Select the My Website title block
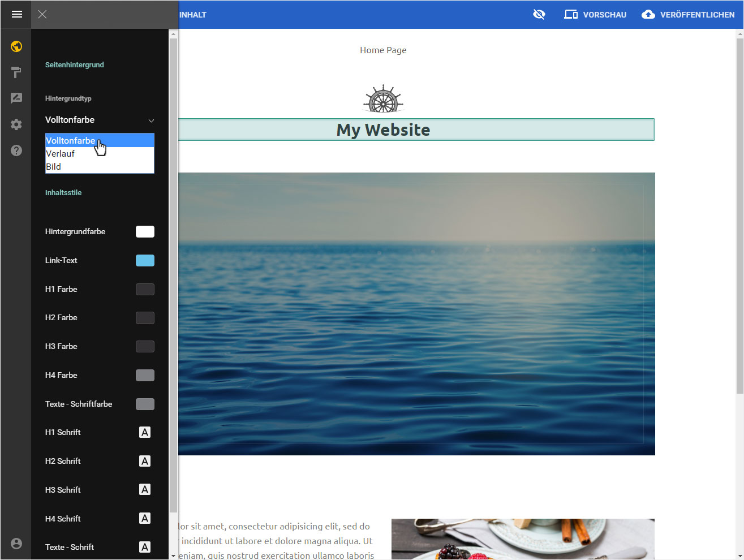Viewport: 744px width, 560px height. point(416,130)
